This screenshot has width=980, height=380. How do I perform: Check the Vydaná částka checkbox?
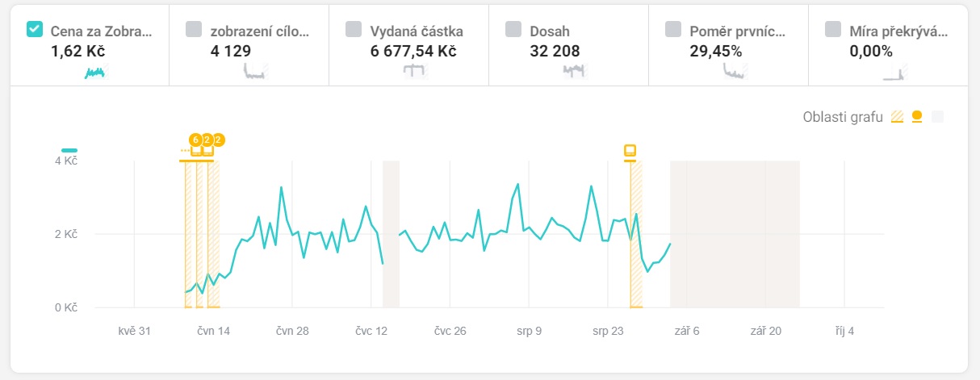click(354, 29)
